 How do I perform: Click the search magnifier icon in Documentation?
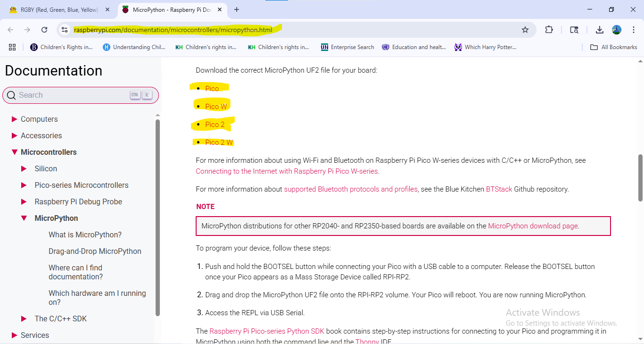click(11, 95)
